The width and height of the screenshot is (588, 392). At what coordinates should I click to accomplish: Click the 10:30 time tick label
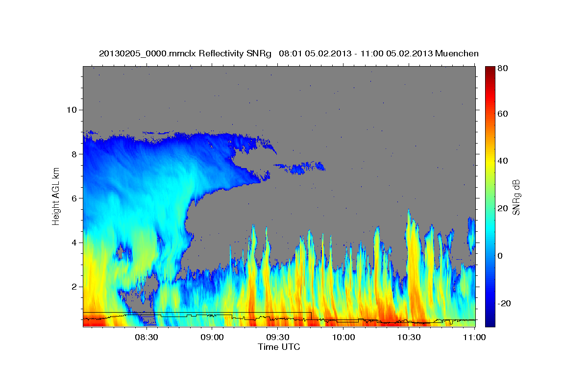409,337
